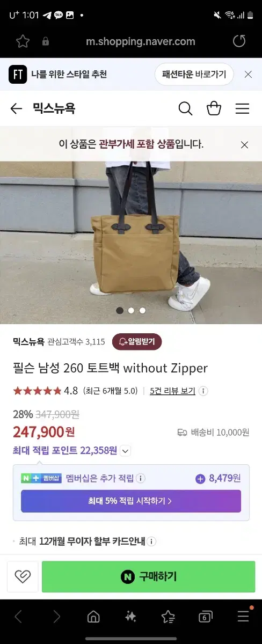Expand the 최대 적립 포인트 dropdown arrow
This screenshot has width=262, height=644.
click(125, 451)
